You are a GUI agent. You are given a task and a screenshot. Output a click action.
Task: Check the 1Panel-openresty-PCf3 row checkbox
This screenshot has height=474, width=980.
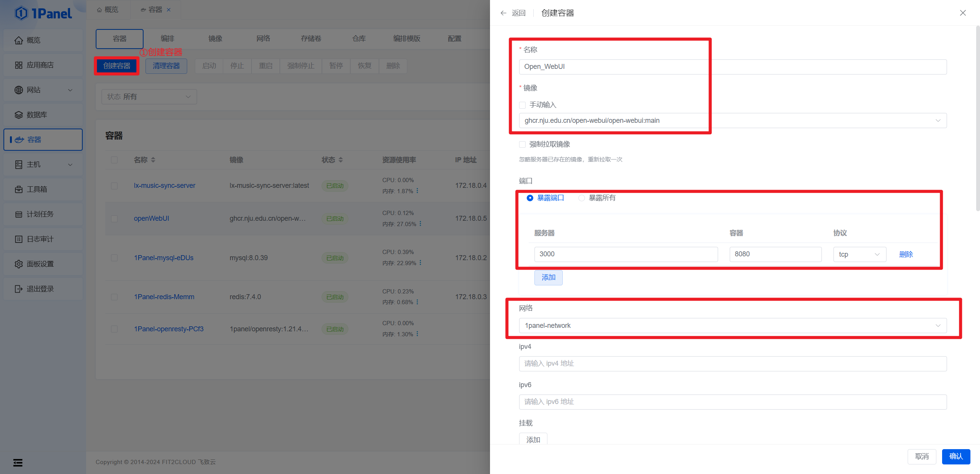pyautogui.click(x=114, y=329)
